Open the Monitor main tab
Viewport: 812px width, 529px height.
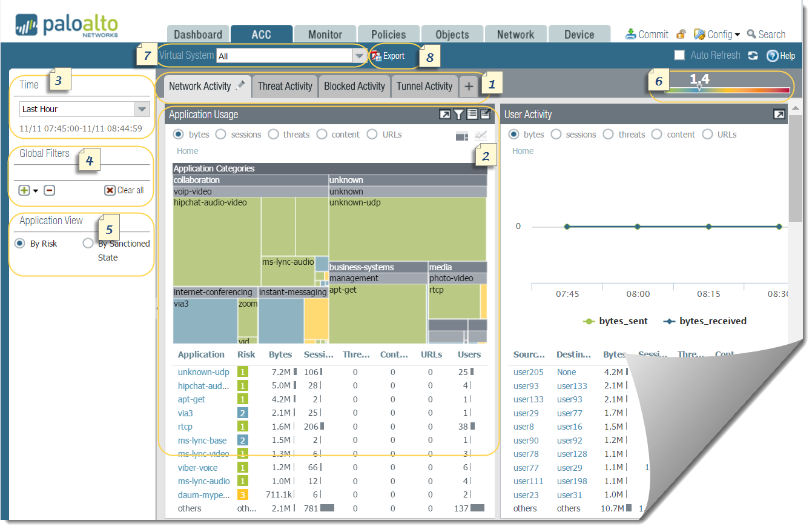click(x=325, y=35)
